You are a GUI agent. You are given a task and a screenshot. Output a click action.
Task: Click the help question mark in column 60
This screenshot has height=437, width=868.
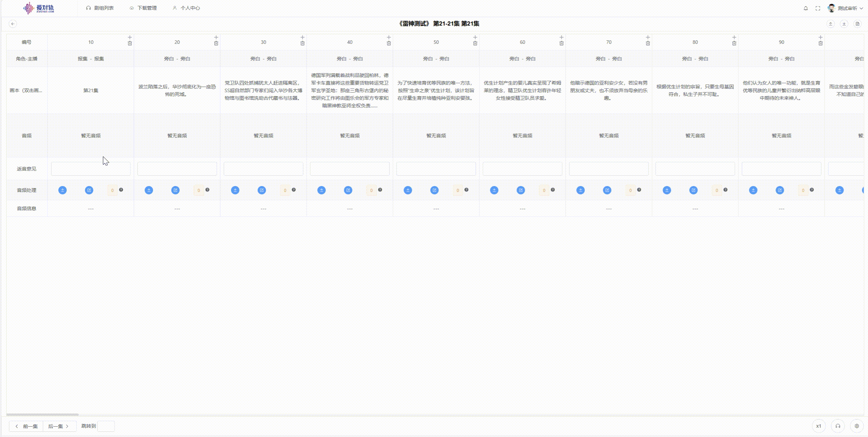click(553, 190)
